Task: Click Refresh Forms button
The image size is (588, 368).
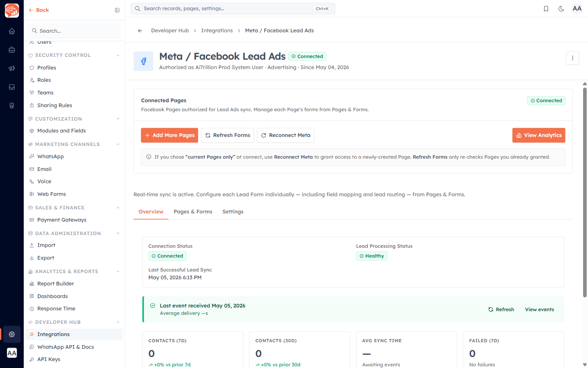Action: pos(227,135)
